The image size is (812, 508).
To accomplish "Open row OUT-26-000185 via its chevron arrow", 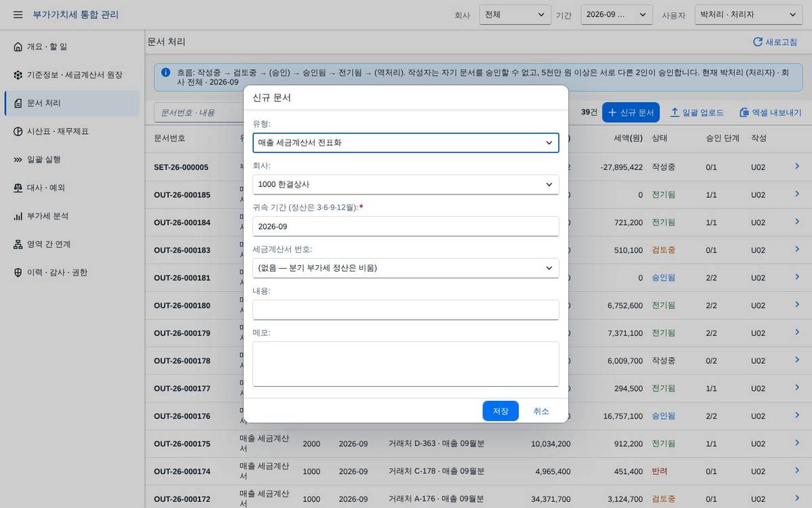I will click(x=797, y=194).
